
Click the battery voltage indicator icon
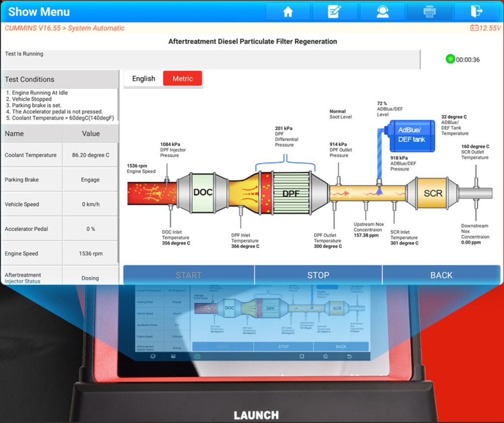tap(474, 28)
